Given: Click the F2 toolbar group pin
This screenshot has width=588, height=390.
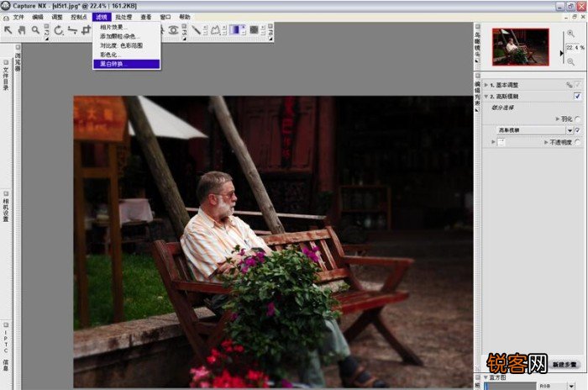Looking at the screenshot, I should [x=46, y=27].
